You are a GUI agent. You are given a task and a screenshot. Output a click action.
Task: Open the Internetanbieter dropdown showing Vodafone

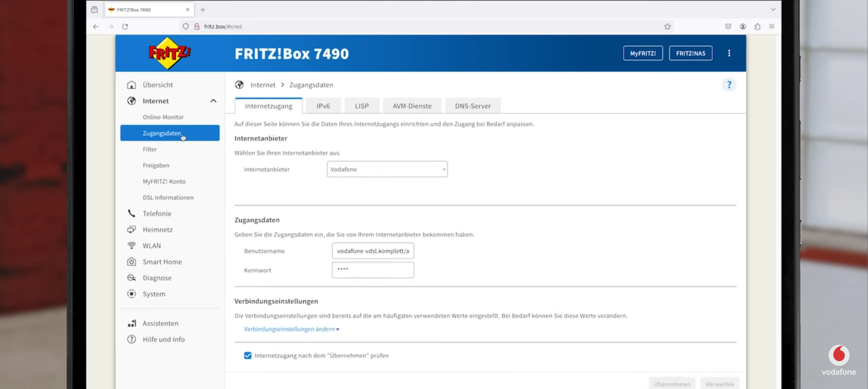(387, 169)
